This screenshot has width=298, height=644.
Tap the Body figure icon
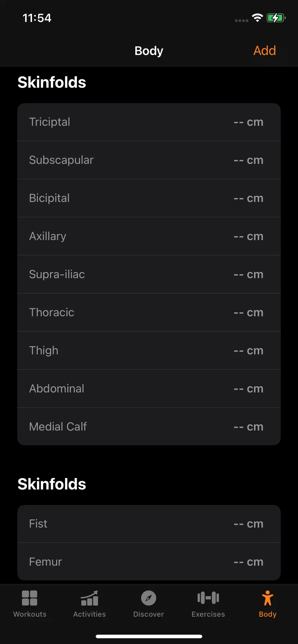click(x=268, y=598)
